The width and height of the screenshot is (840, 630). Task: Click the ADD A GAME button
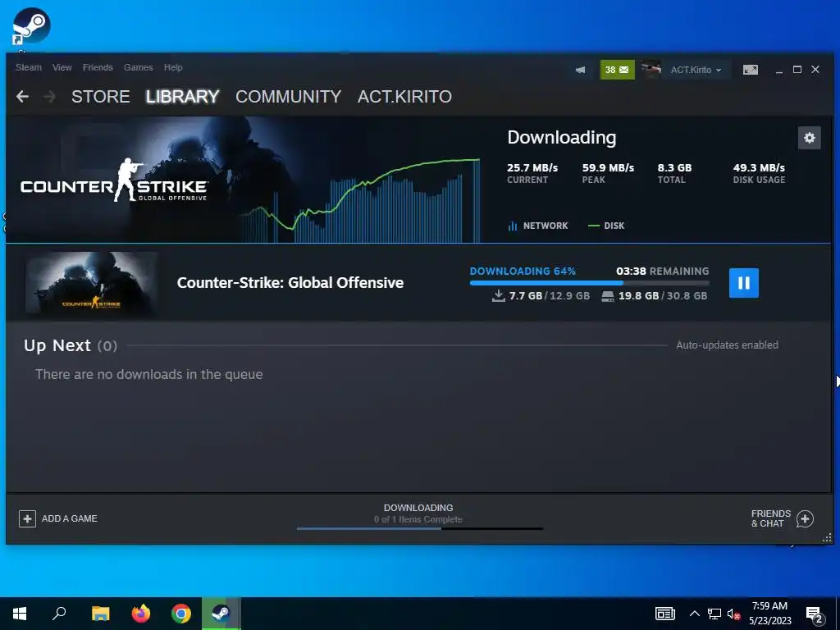[58, 518]
